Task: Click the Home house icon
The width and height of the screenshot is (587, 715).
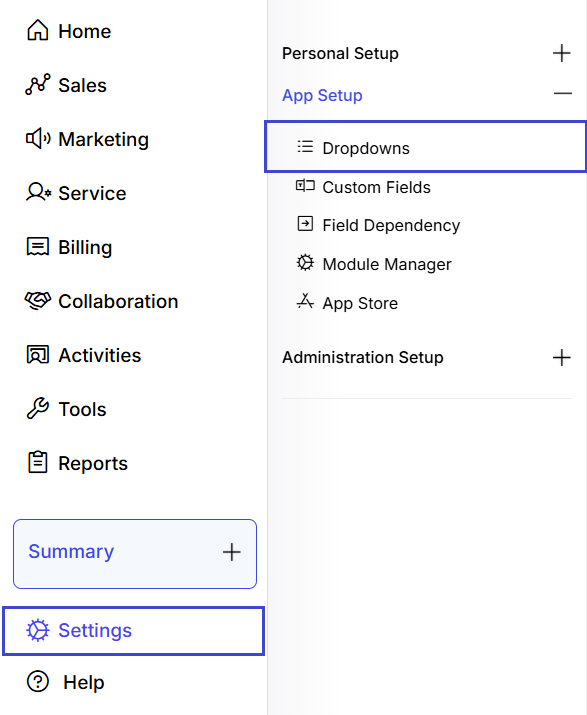Action: (38, 31)
